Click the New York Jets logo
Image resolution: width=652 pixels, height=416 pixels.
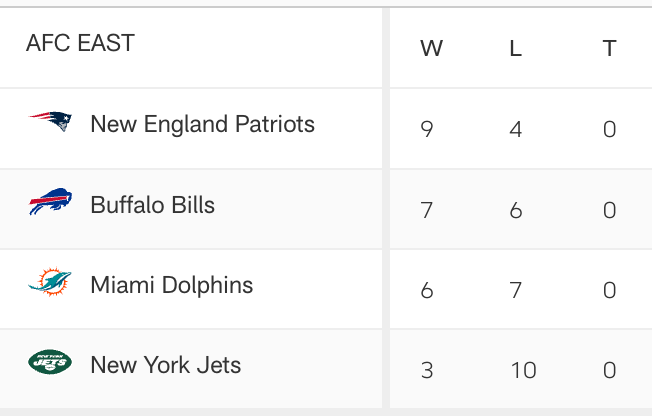click(50, 363)
